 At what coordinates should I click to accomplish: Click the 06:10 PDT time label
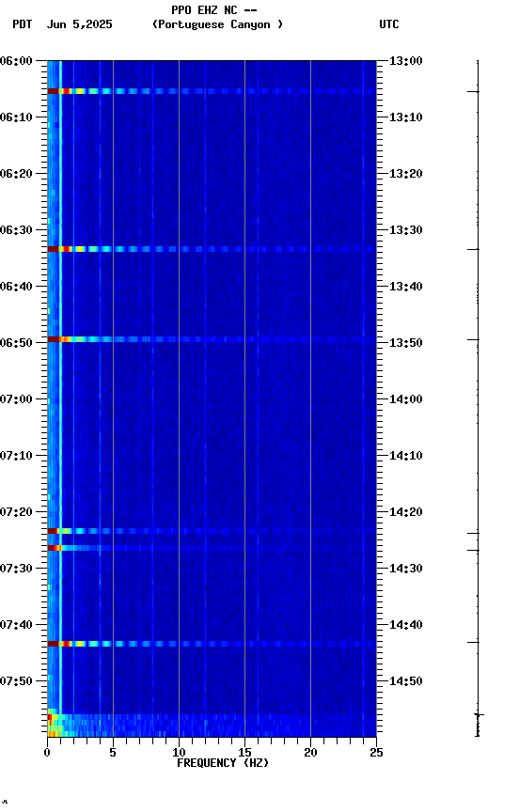click(x=16, y=117)
